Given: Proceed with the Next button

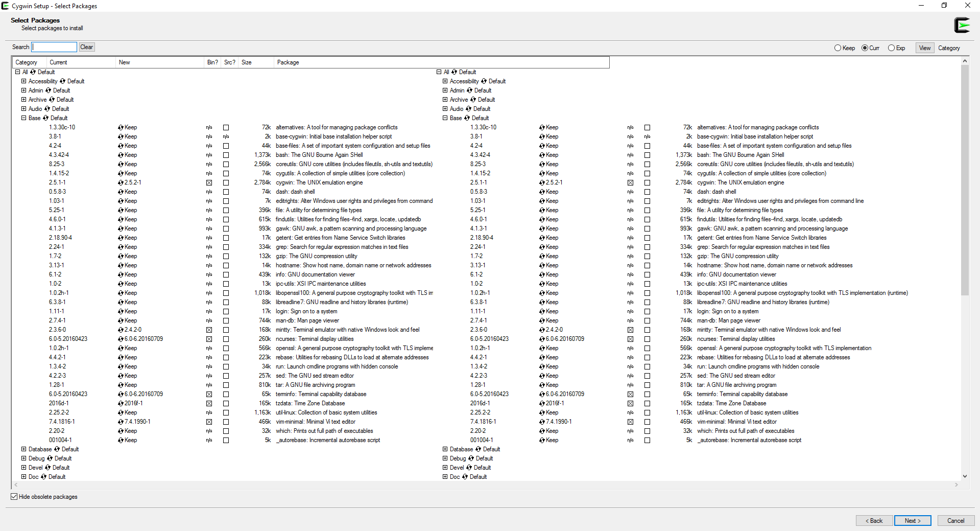Looking at the screenshot, I should [x=913, y=521].
